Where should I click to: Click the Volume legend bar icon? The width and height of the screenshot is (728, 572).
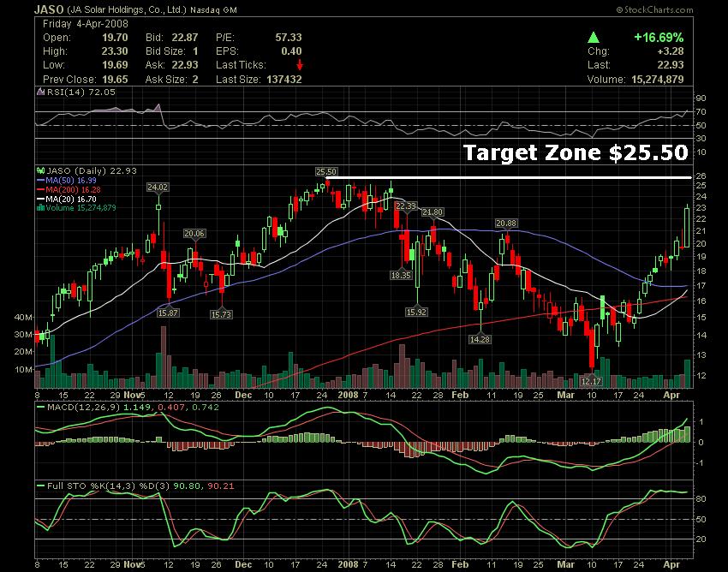coord(41,207)
